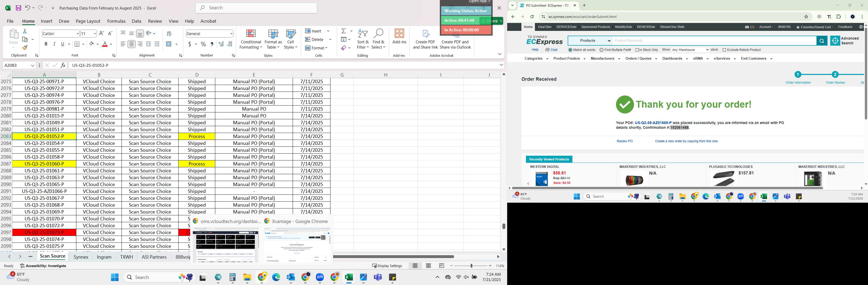Screen dimensions: 868x285
Task: Apply the red Font Color swatch
Action: tap(105, 44)
